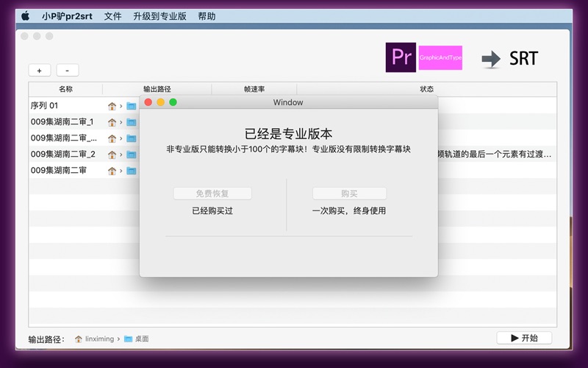The height and width of the screenshot is (368, 588).
Task: Click the folder icon in 009集湖南二审 row
Action: [x=132, y=171]
